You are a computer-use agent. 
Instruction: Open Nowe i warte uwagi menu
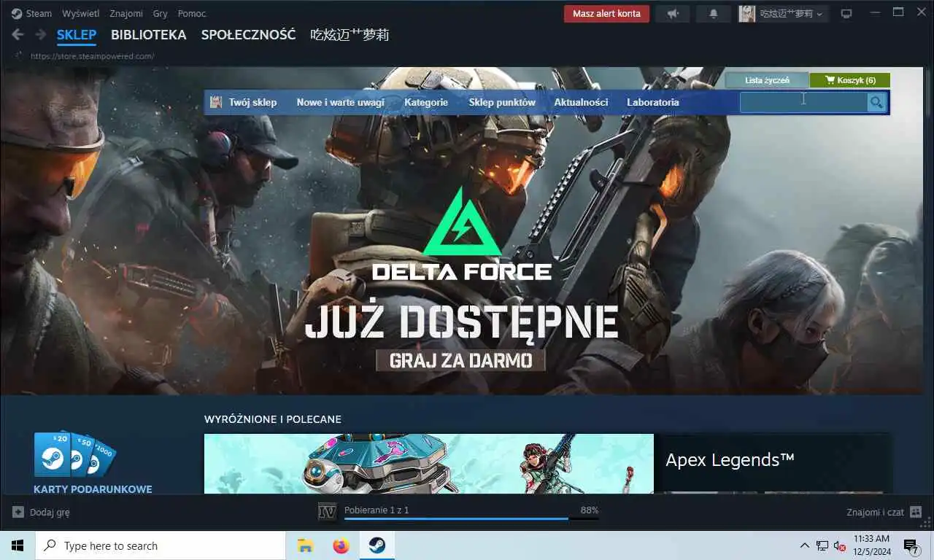340,102
